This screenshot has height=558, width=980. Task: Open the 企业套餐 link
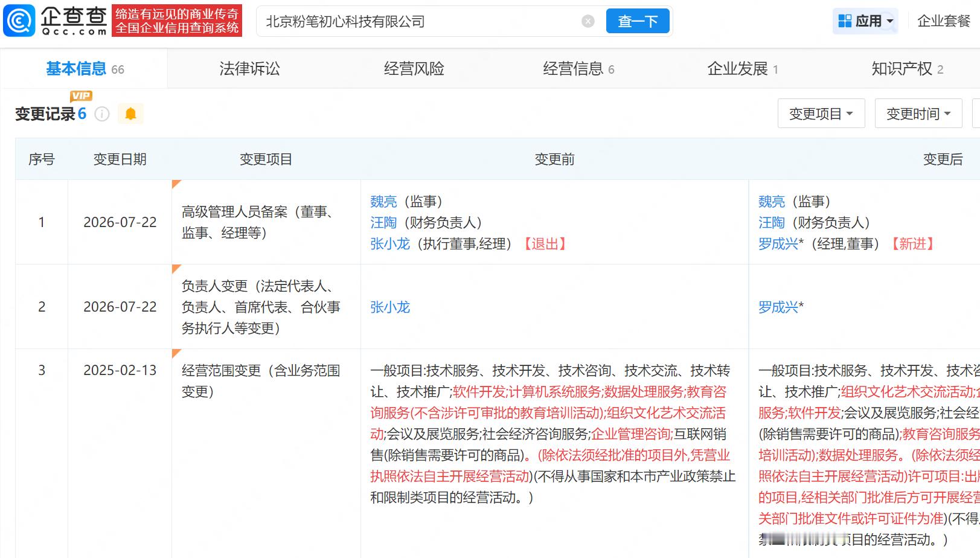click(944, 21)
